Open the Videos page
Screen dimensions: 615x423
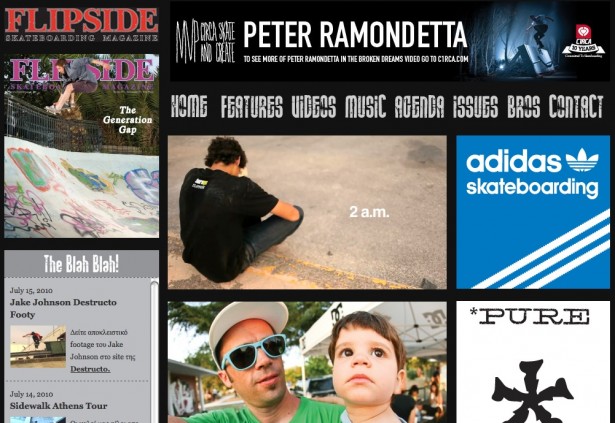coord(314,106)
